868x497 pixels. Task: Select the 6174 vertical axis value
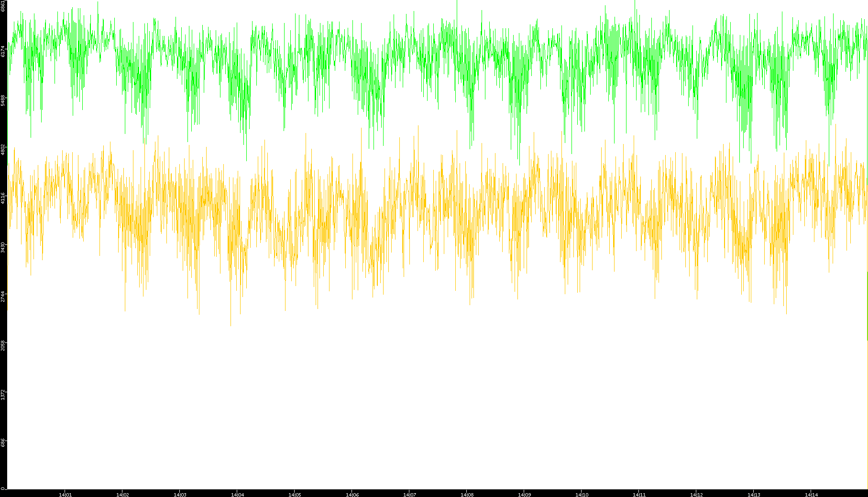point(3,51)
